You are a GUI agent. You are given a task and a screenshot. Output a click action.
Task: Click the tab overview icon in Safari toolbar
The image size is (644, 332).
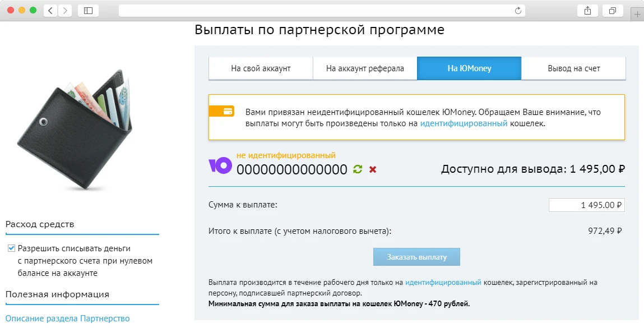(613, 10)
